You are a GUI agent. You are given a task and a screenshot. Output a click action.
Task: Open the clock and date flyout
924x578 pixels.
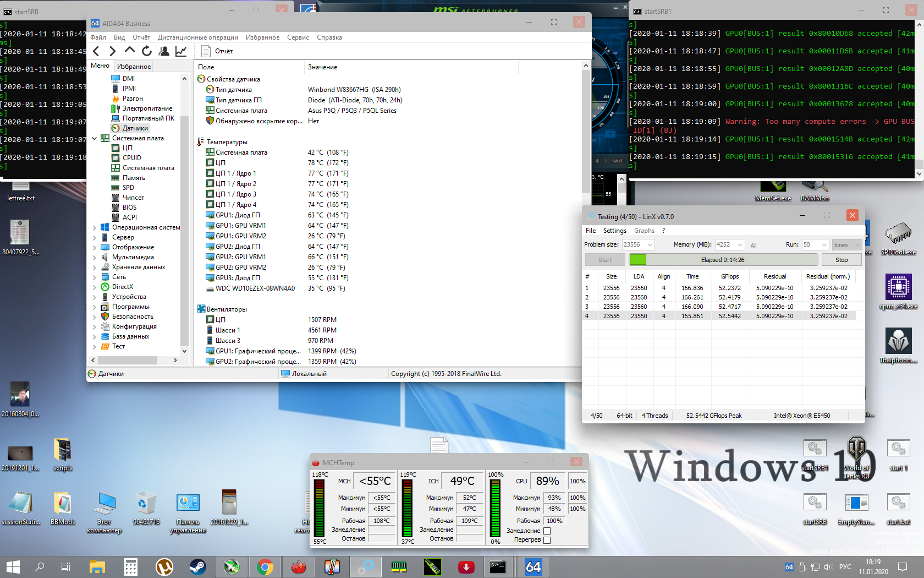[x=873, y=567]
